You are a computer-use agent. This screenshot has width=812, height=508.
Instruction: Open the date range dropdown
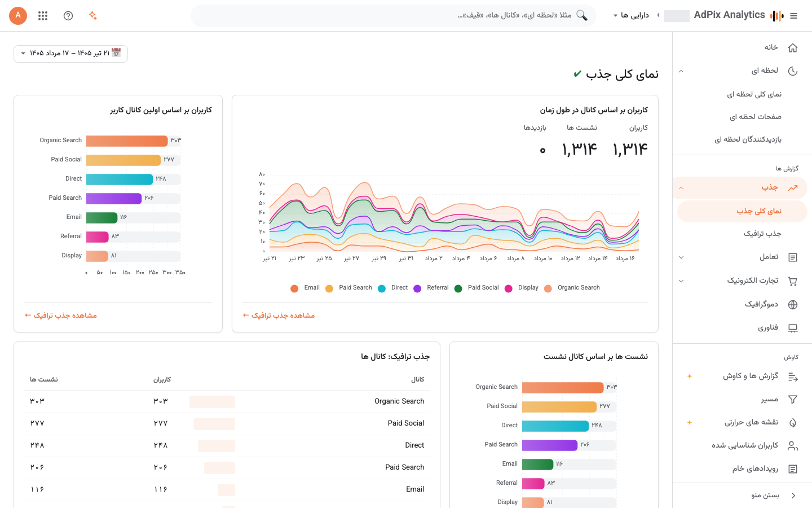pyautogui.click(x=70, y=54)
